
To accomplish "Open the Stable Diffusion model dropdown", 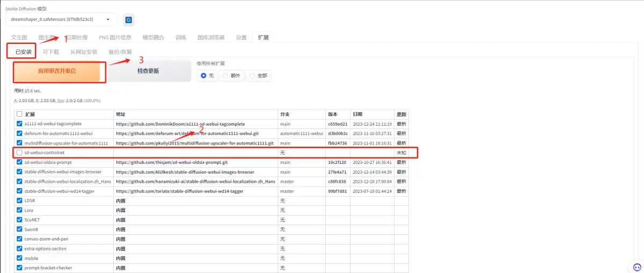I will (x=61, y=19).
